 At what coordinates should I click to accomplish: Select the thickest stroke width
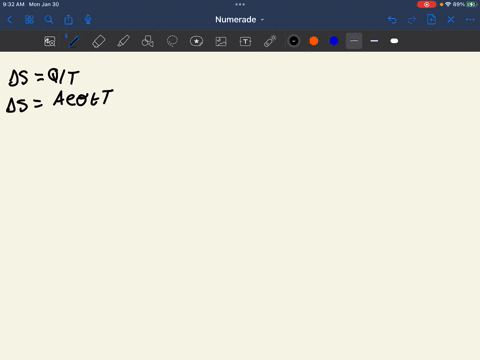(x=394, y=41)
